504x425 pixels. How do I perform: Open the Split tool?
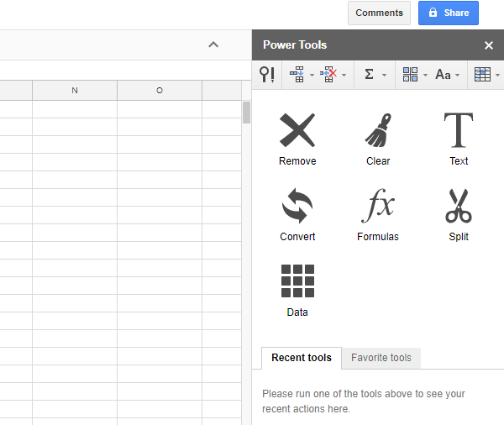pos(459,215)
